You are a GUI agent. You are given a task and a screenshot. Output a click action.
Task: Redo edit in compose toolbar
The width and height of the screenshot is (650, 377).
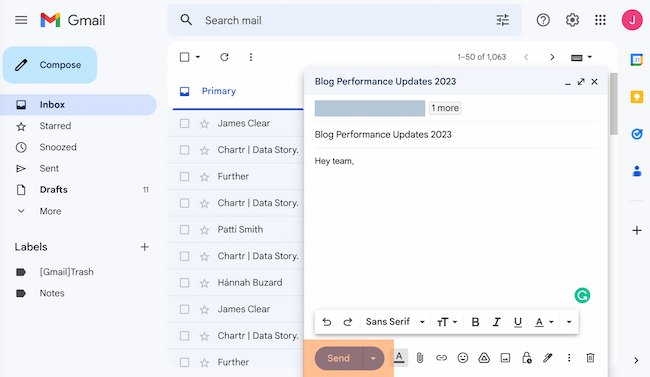[x=348, y=322]
